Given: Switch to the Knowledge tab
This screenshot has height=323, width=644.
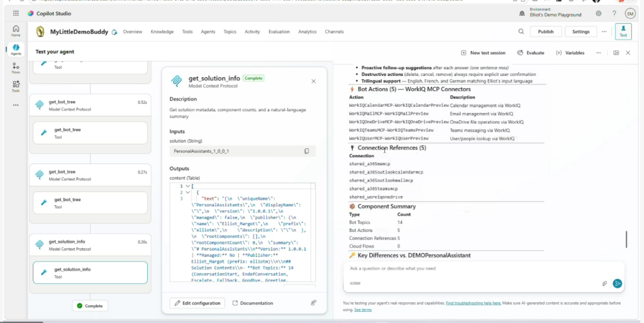Looking at the screenshot, I should pyautogui.click(x=162, y=31).
